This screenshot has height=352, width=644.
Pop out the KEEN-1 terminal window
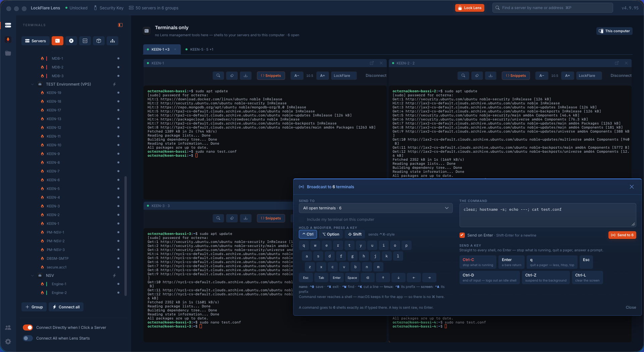tap(372, 63)
